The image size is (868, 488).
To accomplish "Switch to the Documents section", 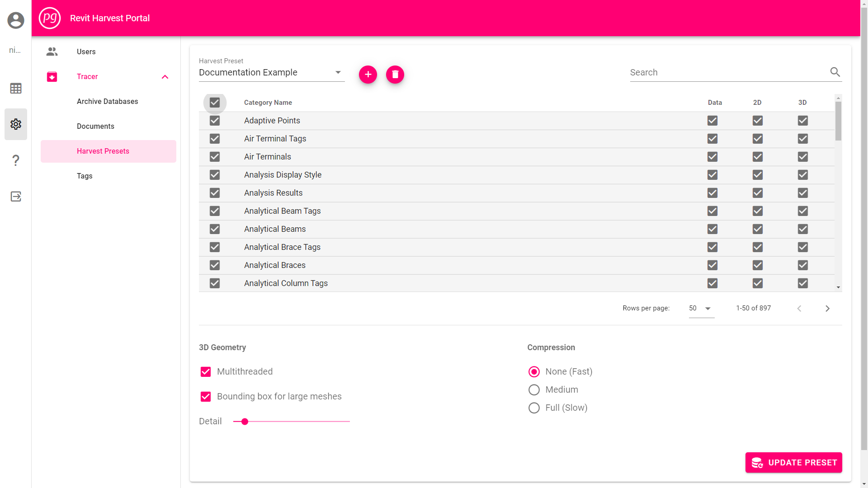I will [x=95, y=126].
